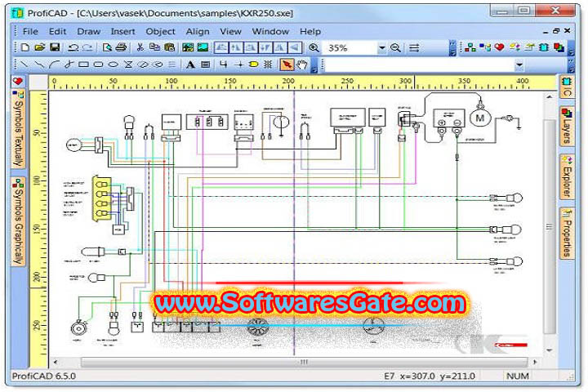The image size is (588, 392).
Task: Open the Properties side panel tab
Action: (x=567, y=233)
